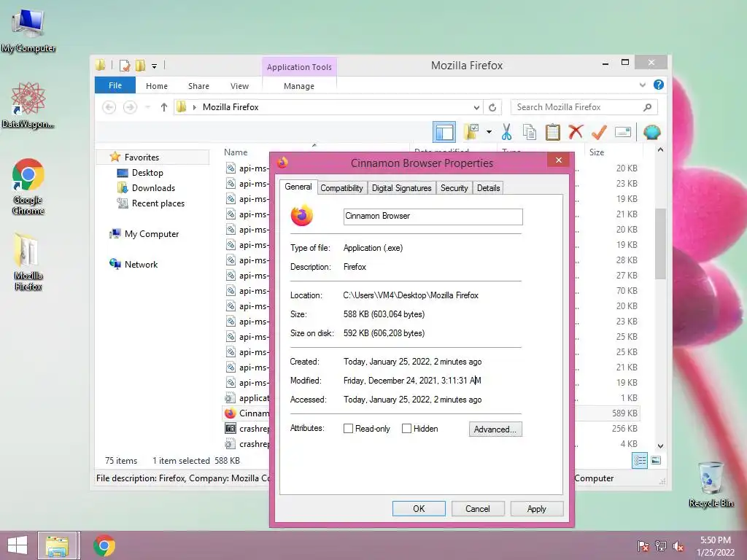747x560 pixels.
Task: Click the Cinnamon Browser name field
Action: 433,217
